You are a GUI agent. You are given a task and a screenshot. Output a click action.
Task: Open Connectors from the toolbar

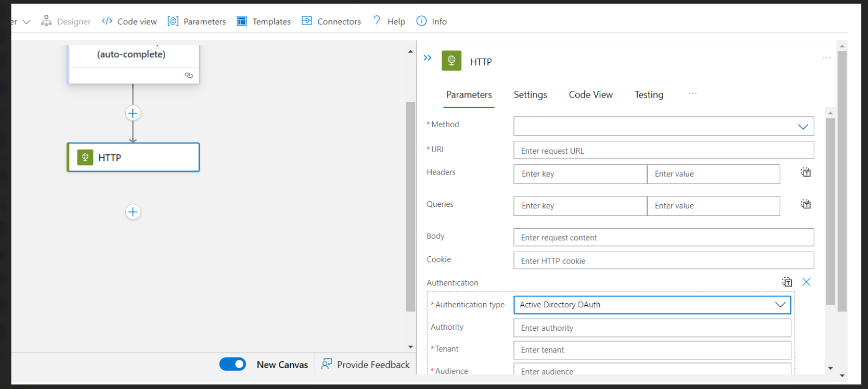point(331,21)
